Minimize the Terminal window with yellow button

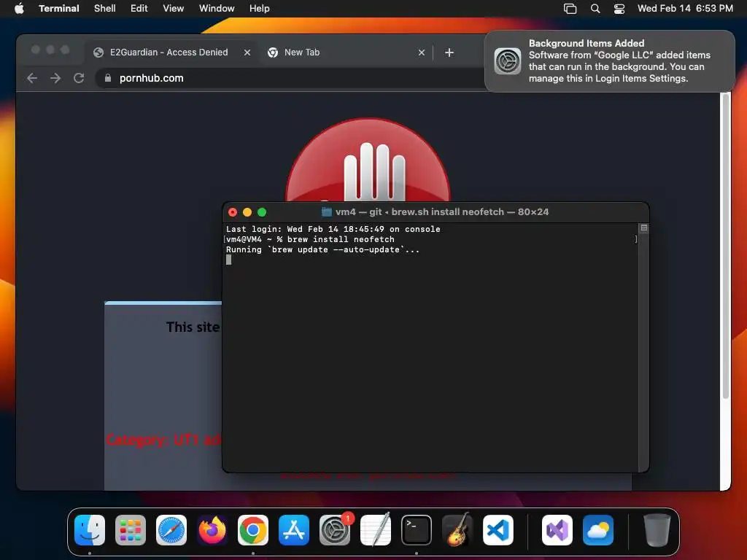[x=247, y=212]
